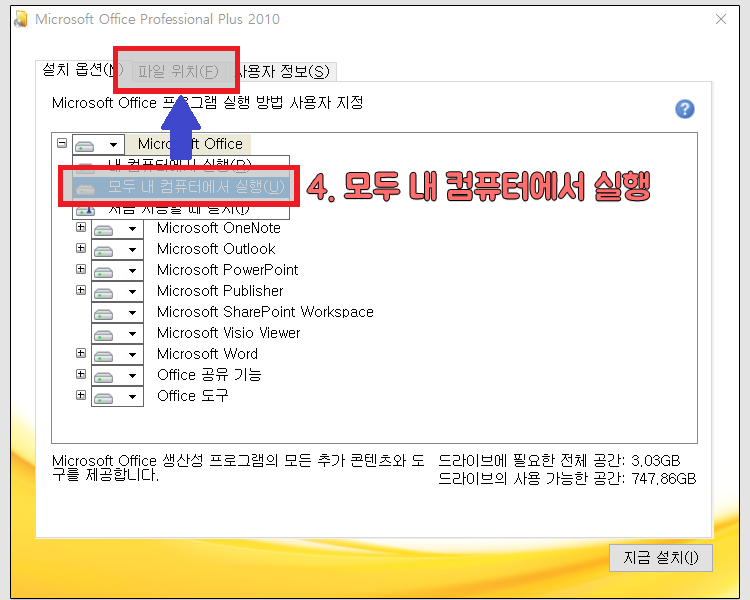This screenshot has width=750, height=600.
Task: Open the Microsoft OneNote install option dropdown
Action: tap(117, 229)
